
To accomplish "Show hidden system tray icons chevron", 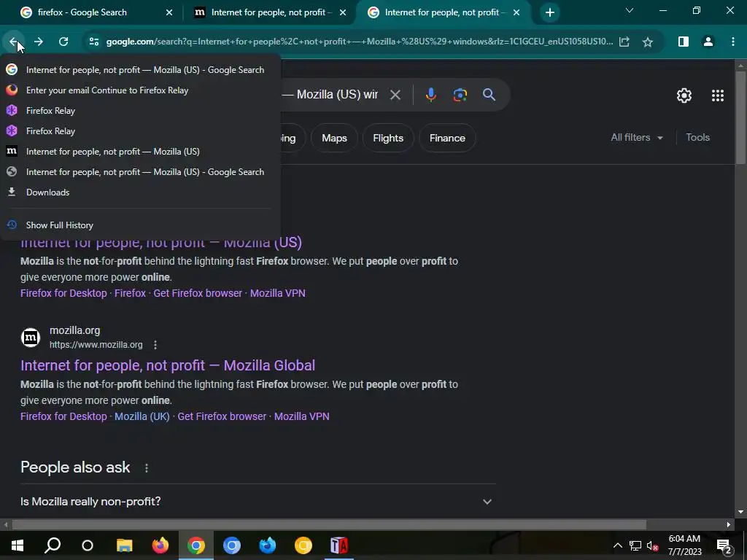I will pyautogui.click(x=617, y=545).
